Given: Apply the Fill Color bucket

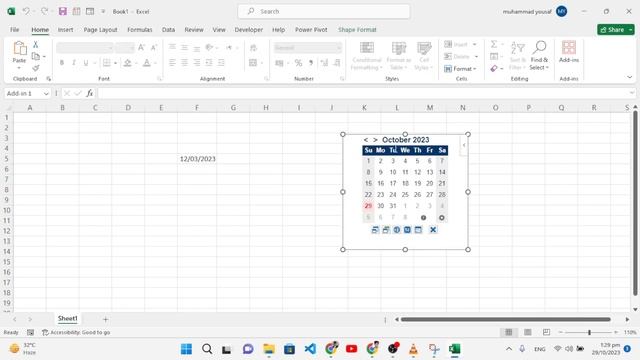Looking at the screenshot, I should pos(127,63).
